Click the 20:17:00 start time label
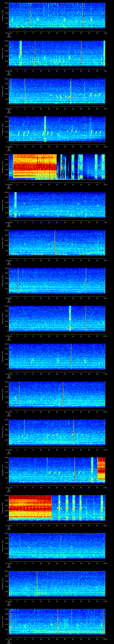 9,639
